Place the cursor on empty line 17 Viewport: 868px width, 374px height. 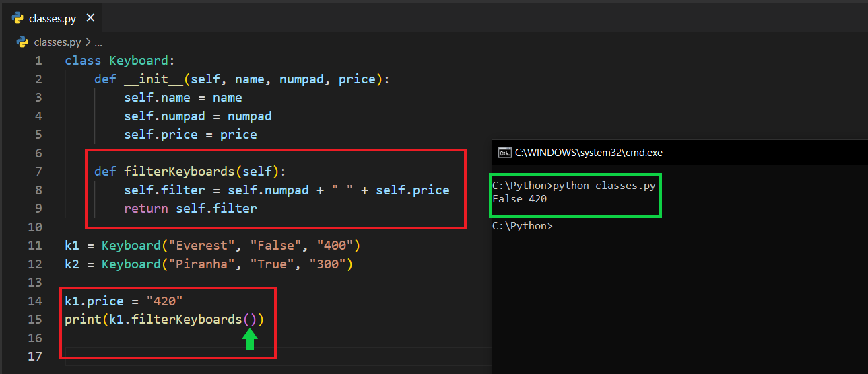point(269,356)
